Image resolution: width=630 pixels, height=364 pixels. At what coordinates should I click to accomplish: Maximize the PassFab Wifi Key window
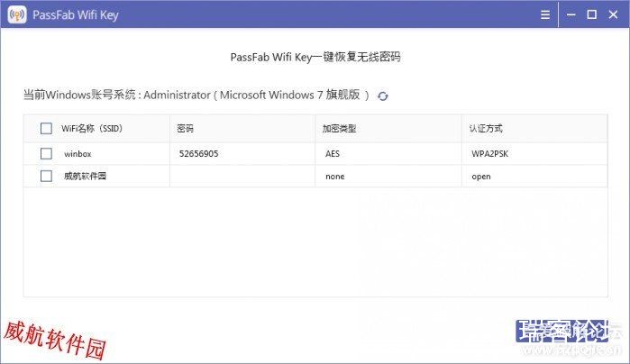pyautogui.click(x=591, y=14)
